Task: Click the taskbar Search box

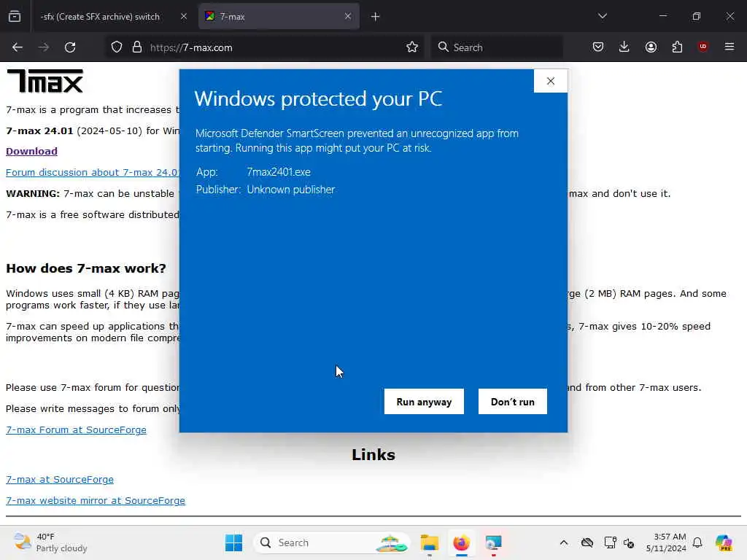Action: (332, 542)
